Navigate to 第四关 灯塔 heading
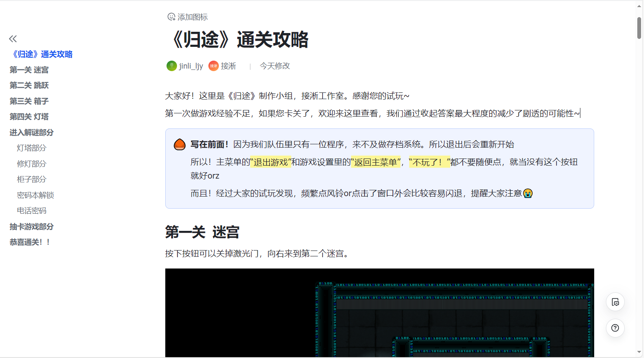This screenshot has height=358, width=644. 29,117
